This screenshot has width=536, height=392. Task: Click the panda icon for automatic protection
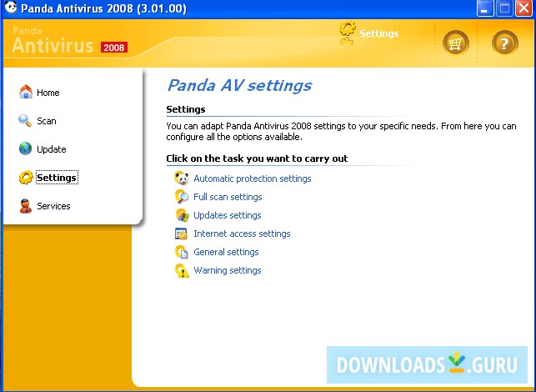[182, 178]
